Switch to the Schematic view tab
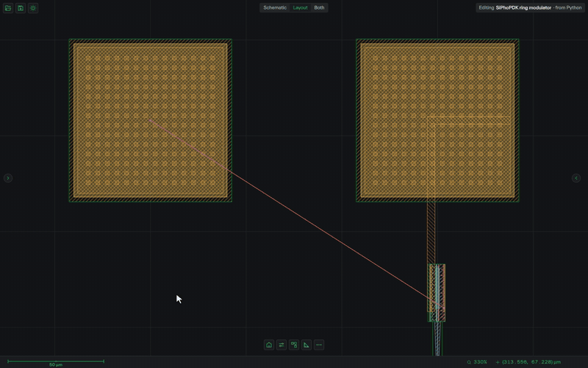This screenshot has height=368, width=588. (x=275, y=7)
